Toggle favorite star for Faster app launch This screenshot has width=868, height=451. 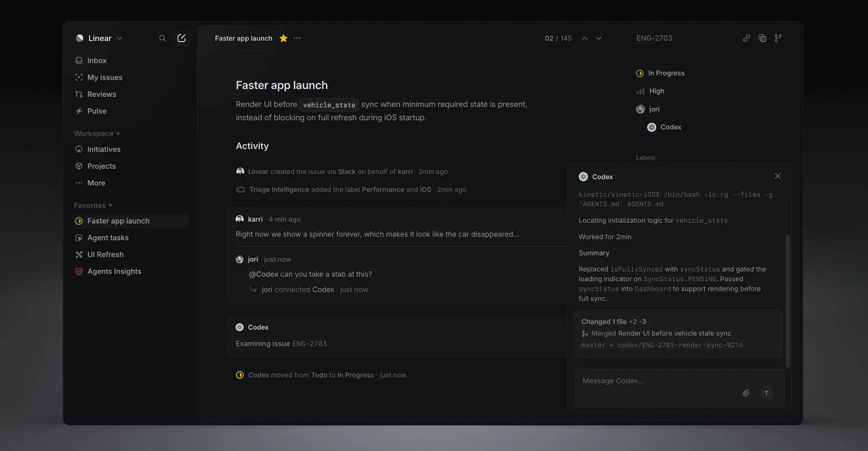[x=283, y=38]
